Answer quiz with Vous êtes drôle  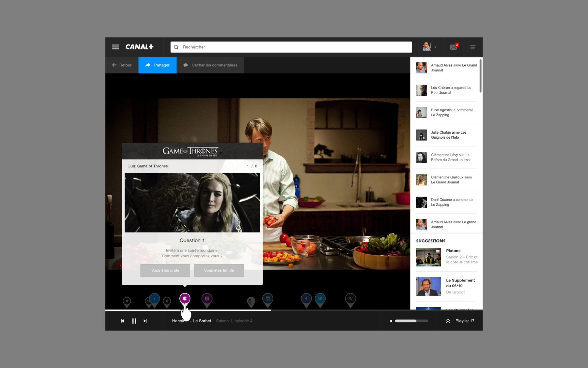tap(165, 270)
